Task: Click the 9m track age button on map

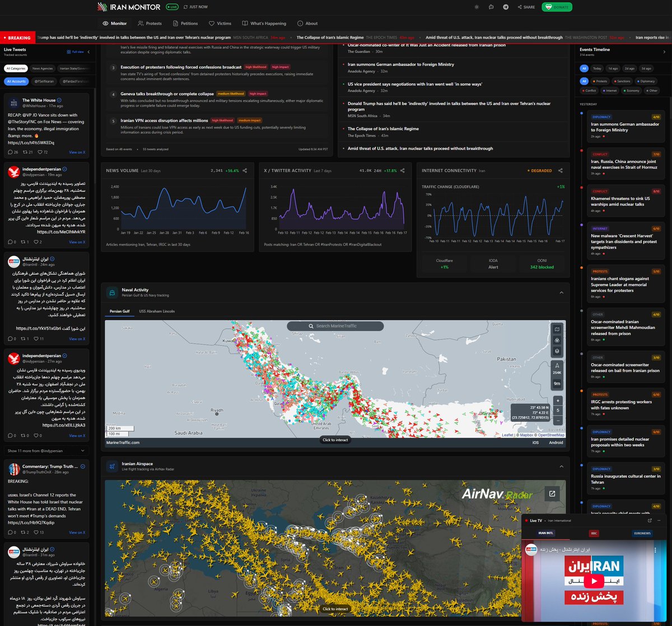Action: click(557, 384)
